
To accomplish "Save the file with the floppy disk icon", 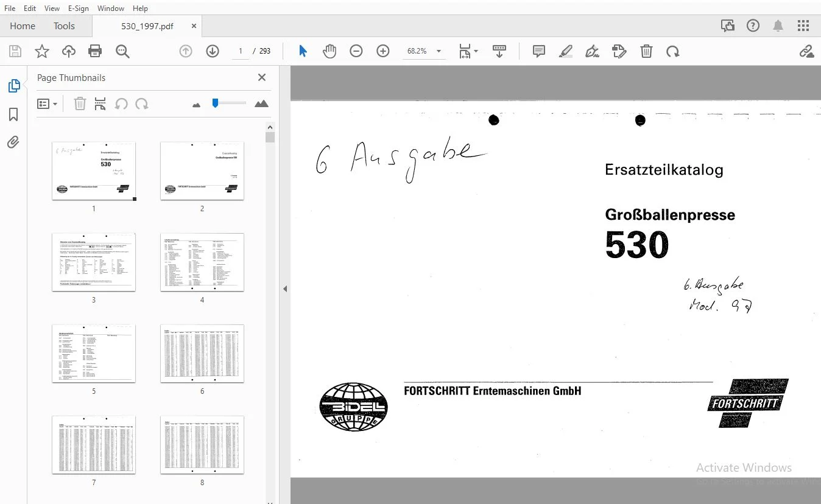I will pyautogui.click(x=15, y=52).
